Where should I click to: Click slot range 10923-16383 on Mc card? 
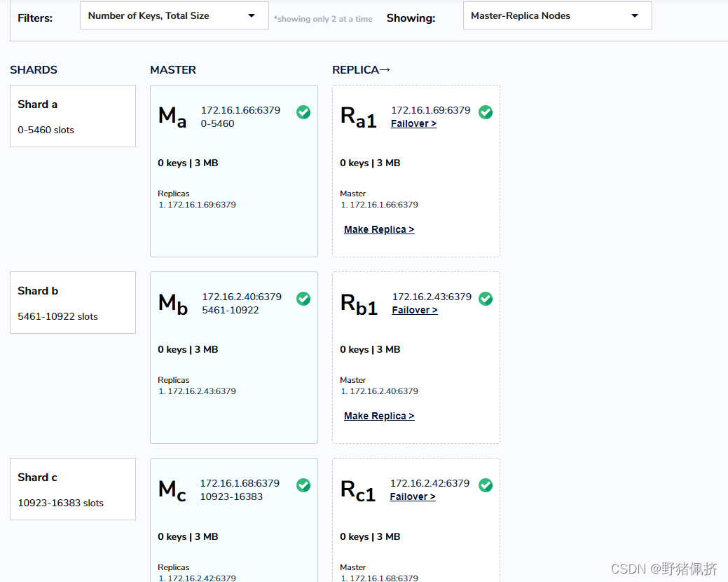(231, 496)
